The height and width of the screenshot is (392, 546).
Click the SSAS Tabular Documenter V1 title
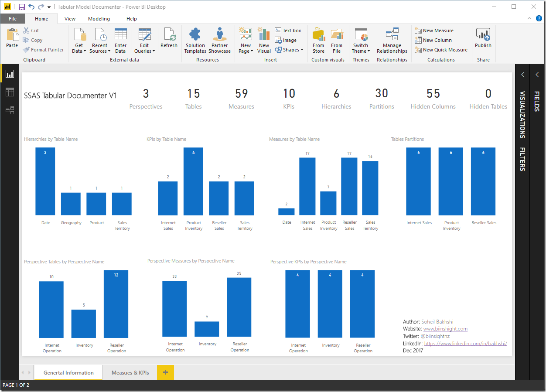point(70,95)
